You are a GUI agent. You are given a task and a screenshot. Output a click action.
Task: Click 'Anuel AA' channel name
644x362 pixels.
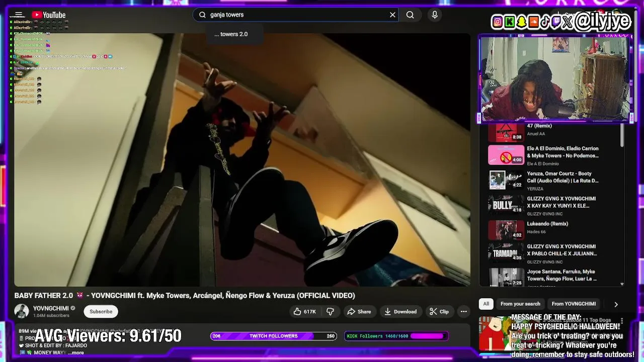click(536, 134)
